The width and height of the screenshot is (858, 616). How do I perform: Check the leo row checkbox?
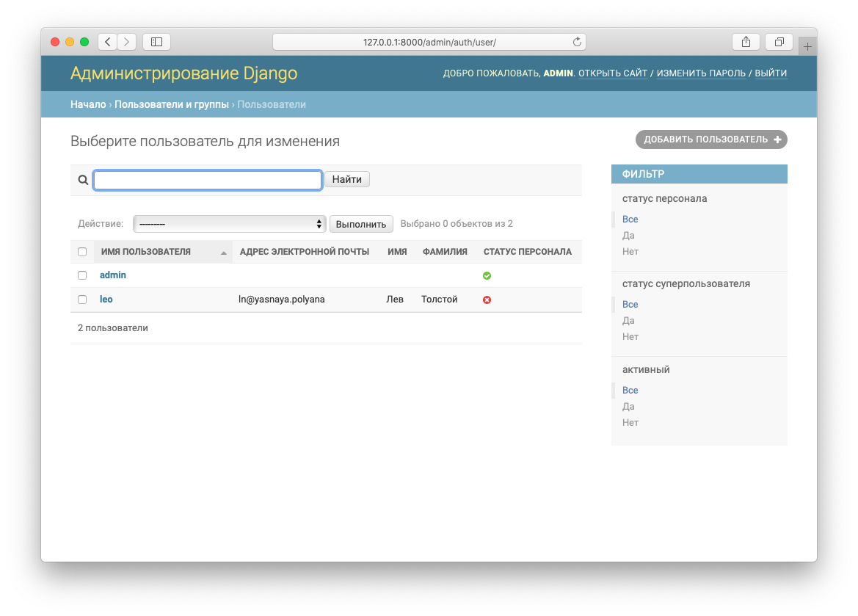[82, 300]
